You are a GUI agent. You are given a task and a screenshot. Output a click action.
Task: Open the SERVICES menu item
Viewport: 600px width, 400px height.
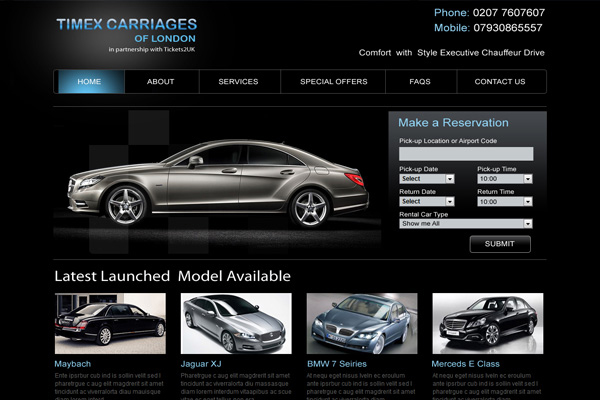[x=238, y=82]
